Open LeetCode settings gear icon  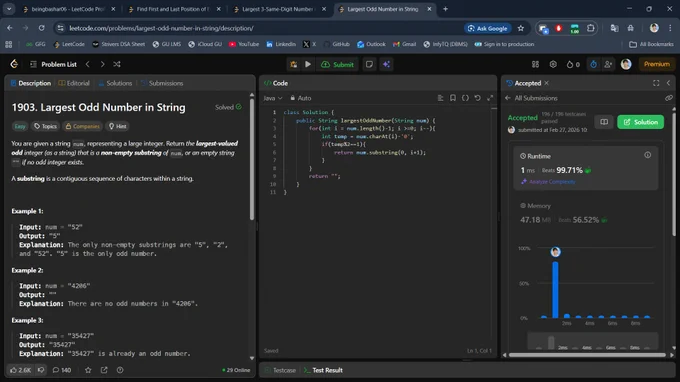(x=553, y=64)
